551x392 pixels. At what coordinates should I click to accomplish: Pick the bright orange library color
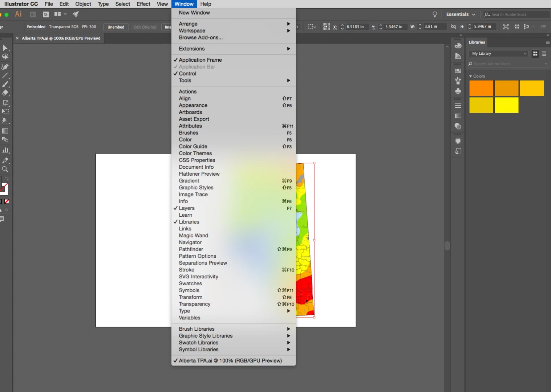click(481, 88)
